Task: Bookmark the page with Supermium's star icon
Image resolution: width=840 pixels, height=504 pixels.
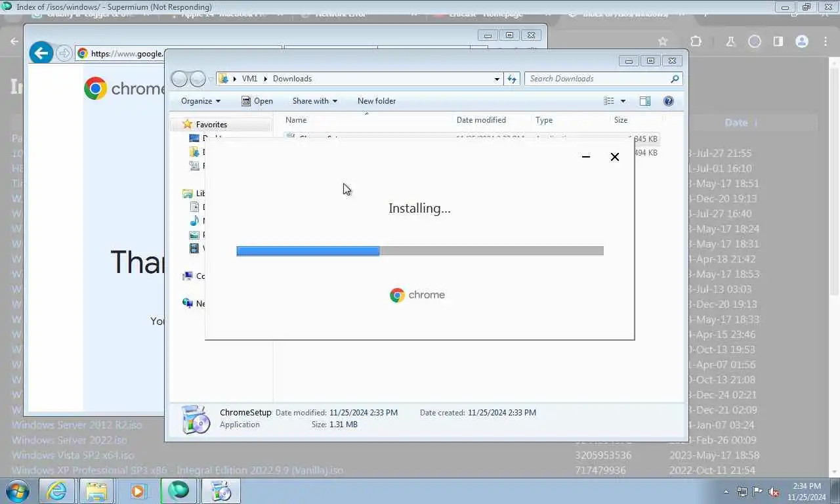Action: click(663, 41)
